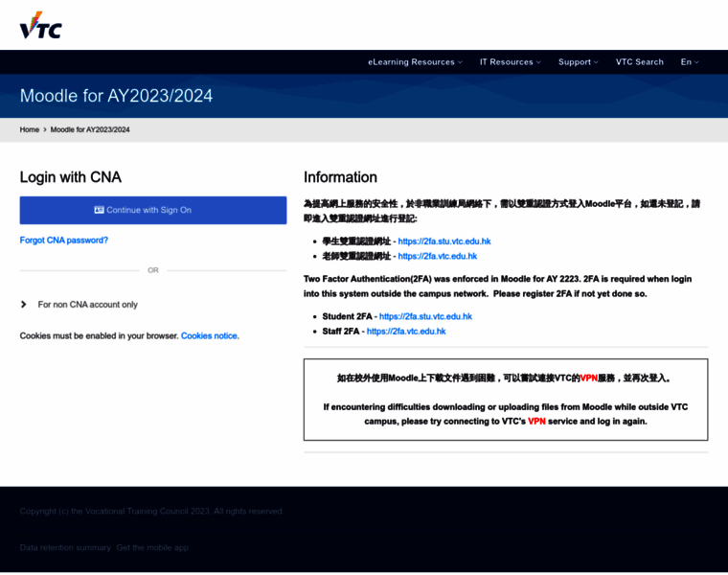Open the En language dropdown
This screenshot has width=728, height=575.
tap(690, 62)
